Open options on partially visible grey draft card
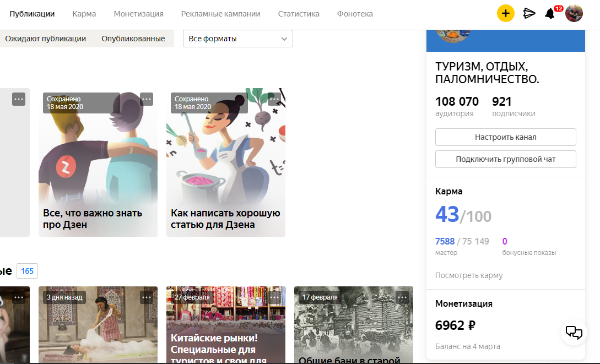Screen dimensions: 600x364 point(19,99)
